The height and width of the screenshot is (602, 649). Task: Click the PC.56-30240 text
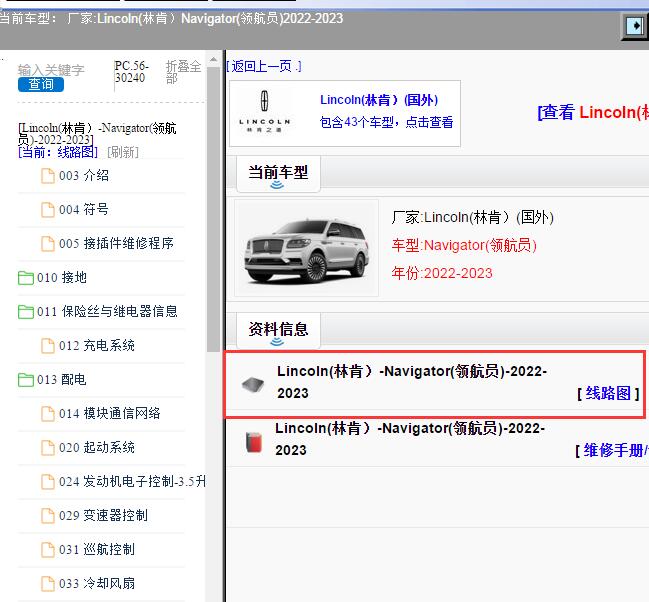coord(132,72)
